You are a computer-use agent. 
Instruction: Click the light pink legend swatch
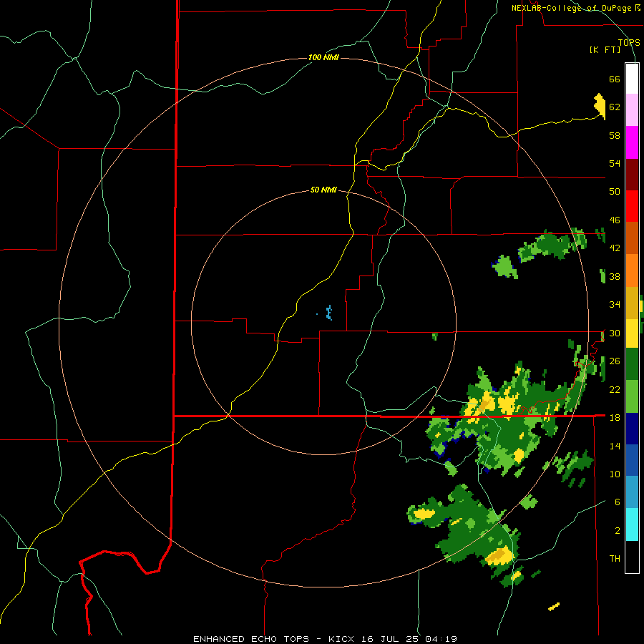tap(632, 109)
